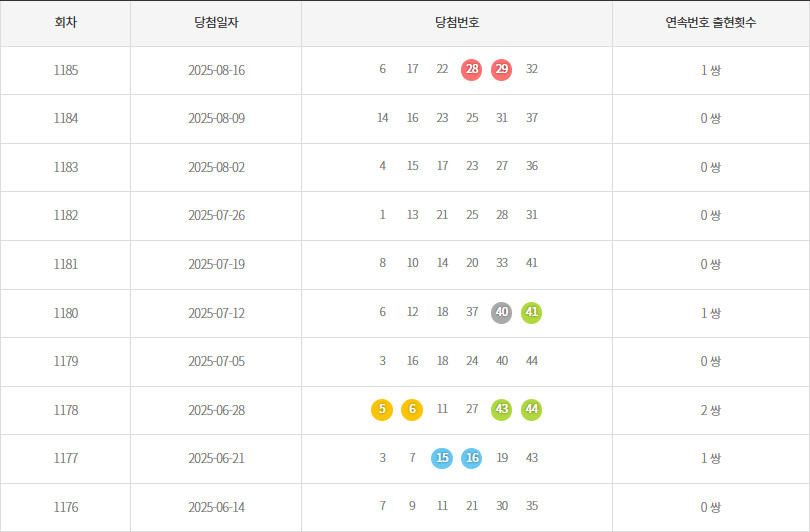Click the yellow ball number 5
The height and width of the screenshot is (532, 810).
382,410
